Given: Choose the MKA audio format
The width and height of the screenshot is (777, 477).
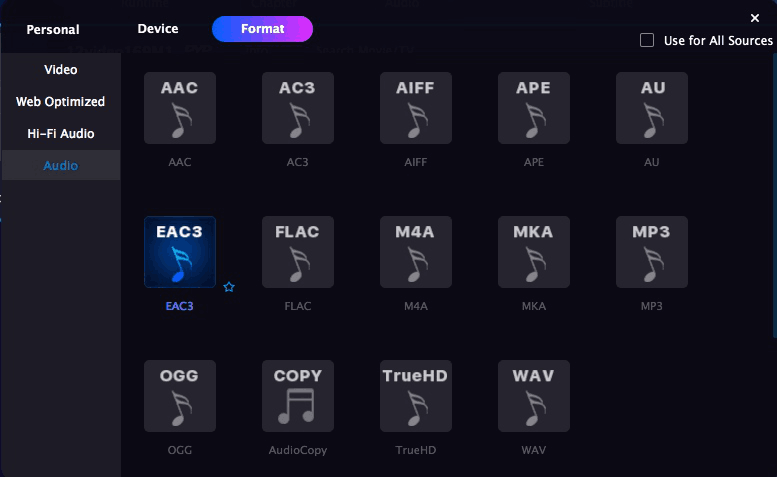Looking at the screenshot, I should pos(533,252).
